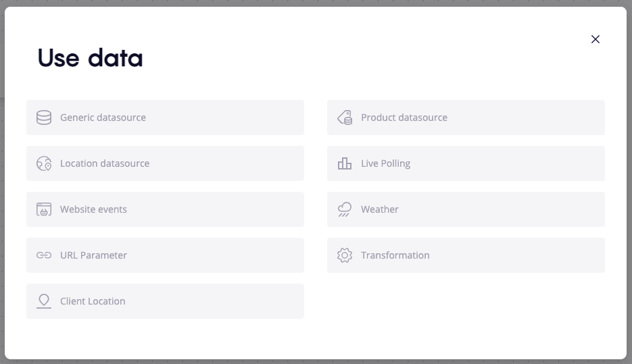The height and width of the screenshot is (364, 632).
Task: Click the "Use data" dialog heading
Action: (x=91, y=59)
